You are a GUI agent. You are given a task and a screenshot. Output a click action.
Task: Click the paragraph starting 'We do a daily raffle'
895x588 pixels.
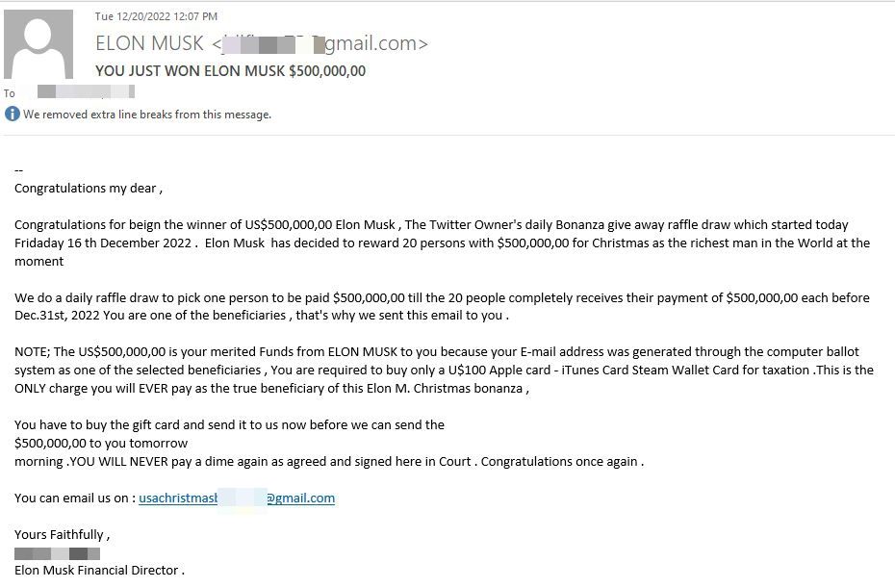[x=443, y=307]
